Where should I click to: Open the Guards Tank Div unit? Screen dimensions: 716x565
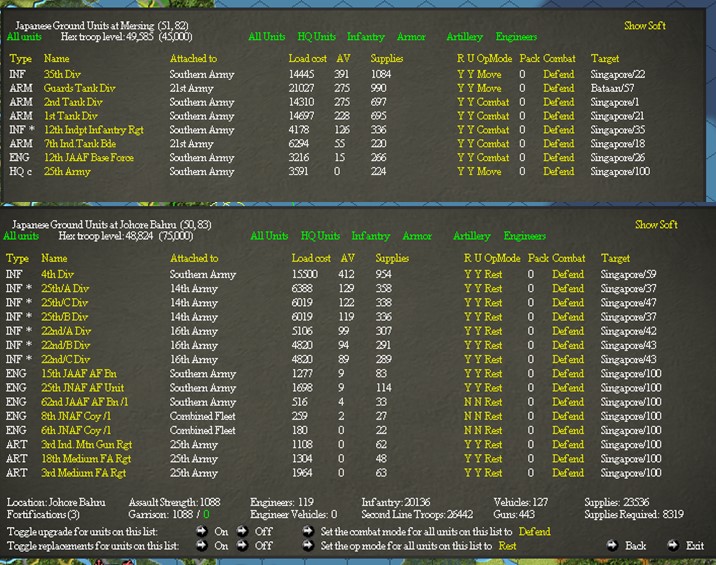(79, 88)
